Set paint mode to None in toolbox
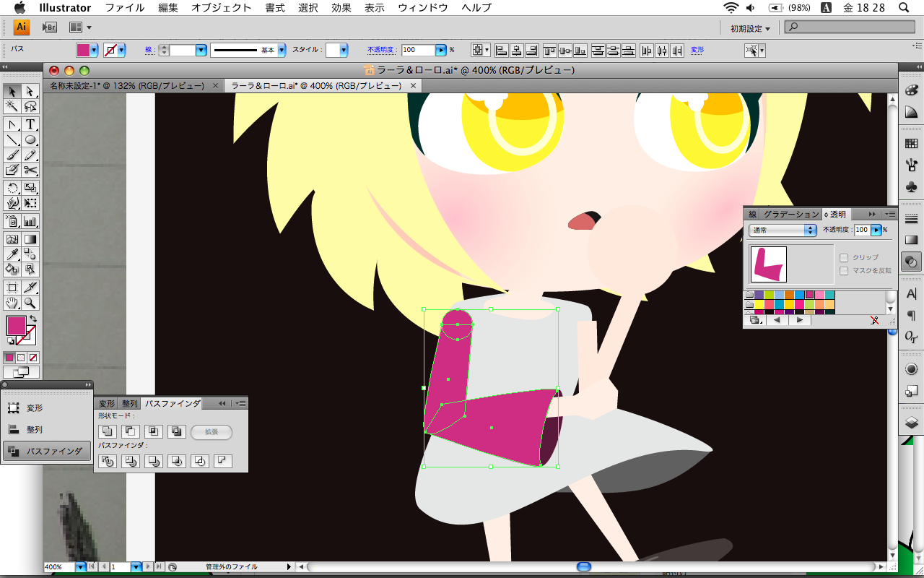Screen dimensions: 924x578 pyautogui.click(x=32, y=357)
